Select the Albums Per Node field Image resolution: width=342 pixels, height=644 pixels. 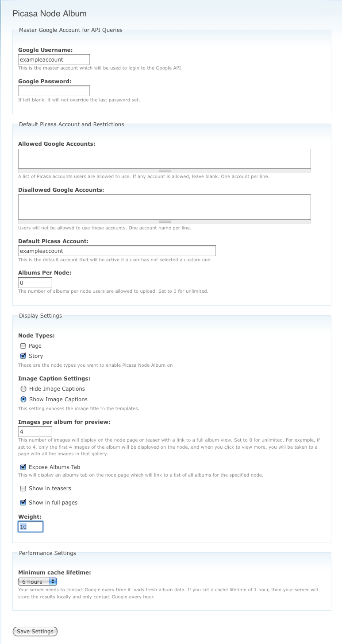click(35, 283)
